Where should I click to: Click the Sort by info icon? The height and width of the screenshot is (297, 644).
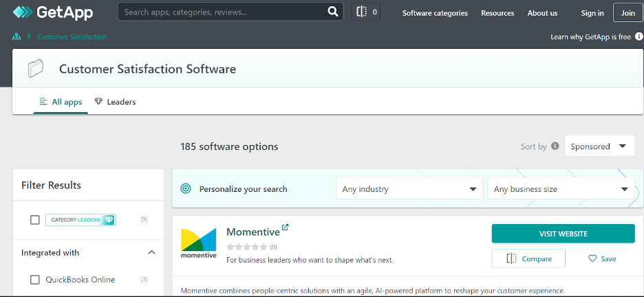(555, 146)
